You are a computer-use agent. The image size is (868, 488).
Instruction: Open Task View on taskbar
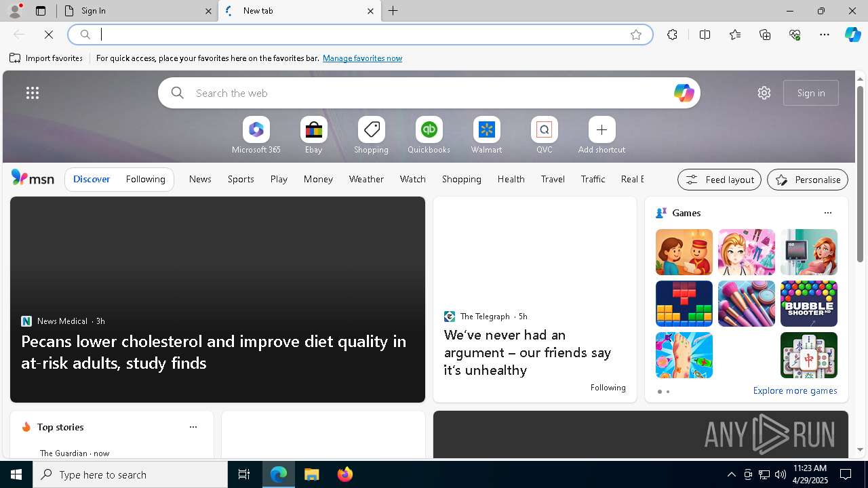point(244,474)
